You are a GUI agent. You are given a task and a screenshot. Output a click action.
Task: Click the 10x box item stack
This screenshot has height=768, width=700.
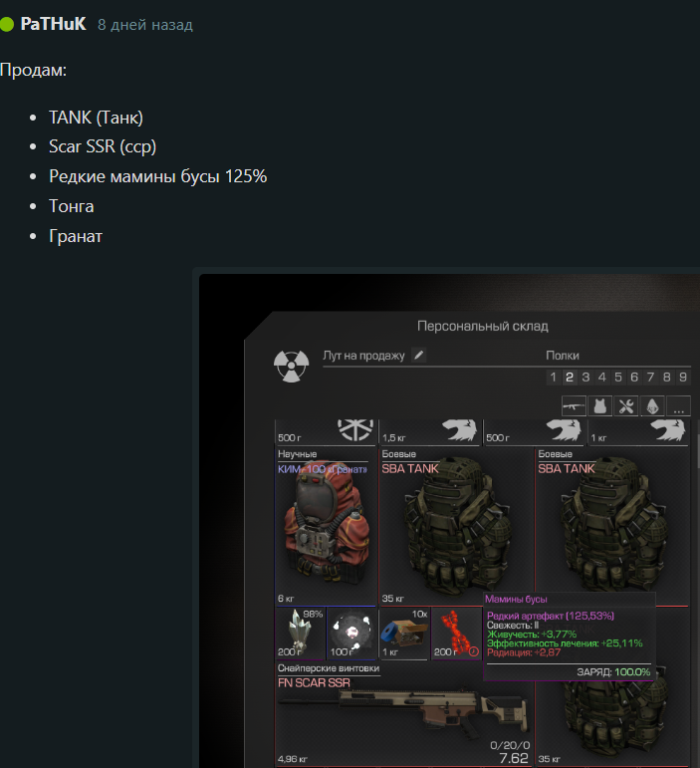tap(404, 634)
